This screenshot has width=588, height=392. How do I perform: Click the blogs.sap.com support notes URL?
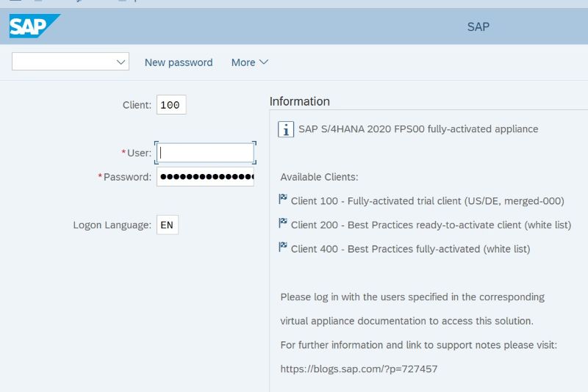click(x=359, y=369)
